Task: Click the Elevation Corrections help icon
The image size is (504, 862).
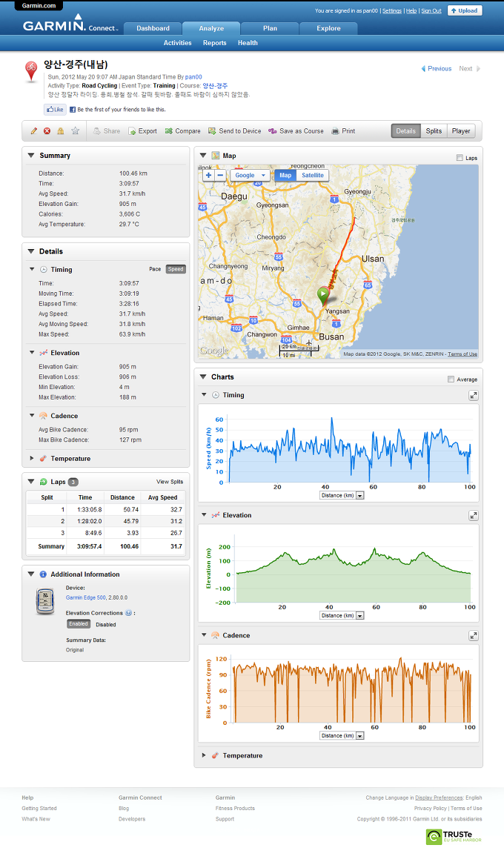Action: coord(129,613)
